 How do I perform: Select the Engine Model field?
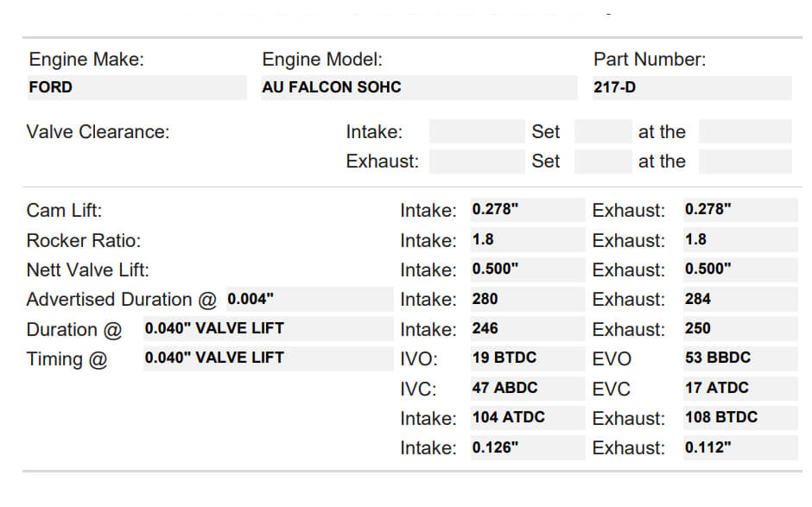tap(419, 87)
